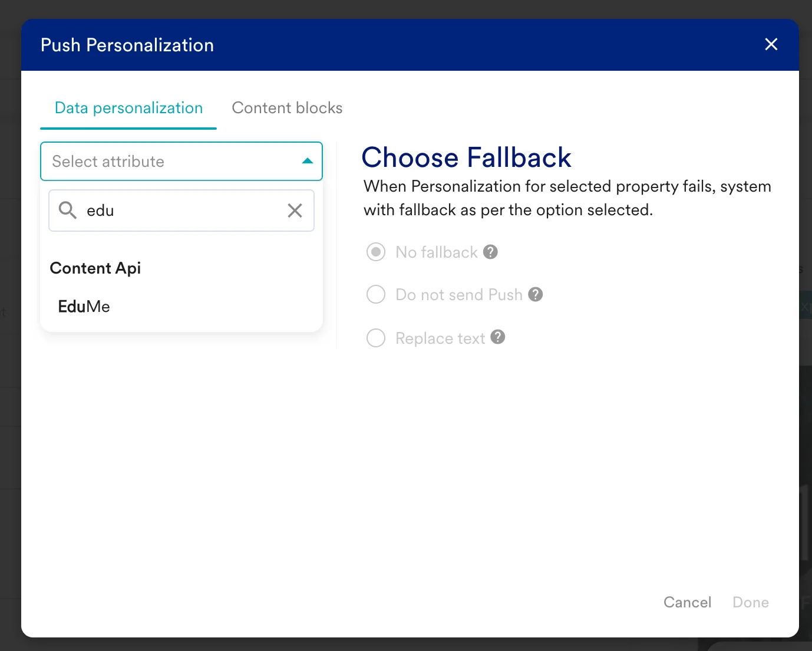Select Replace text radio button
The width and height of the screenshot is (812, 651).
[376, 338]
